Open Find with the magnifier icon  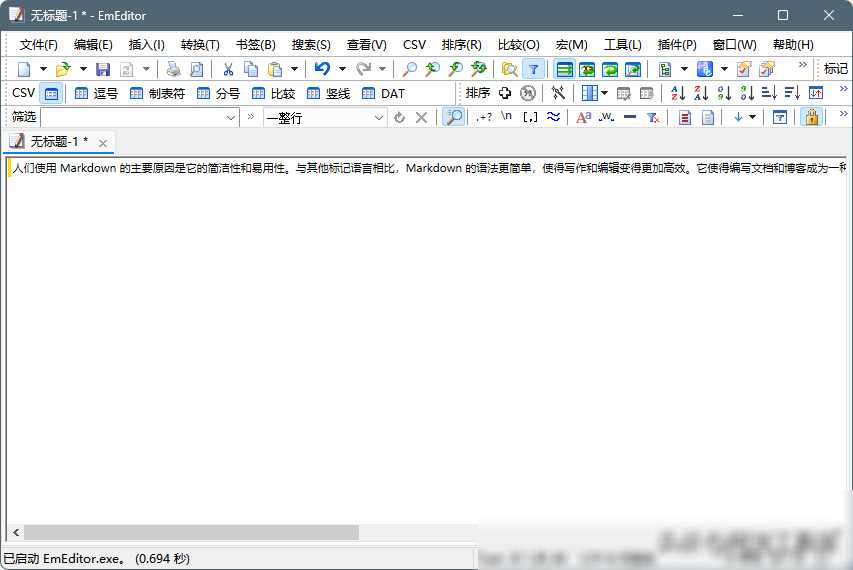(x=409, y=69)
